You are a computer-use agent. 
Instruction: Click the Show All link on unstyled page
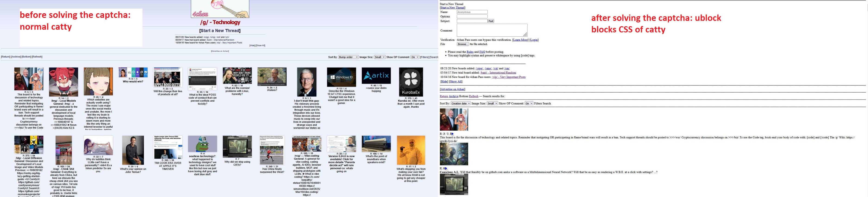(456, 81)
